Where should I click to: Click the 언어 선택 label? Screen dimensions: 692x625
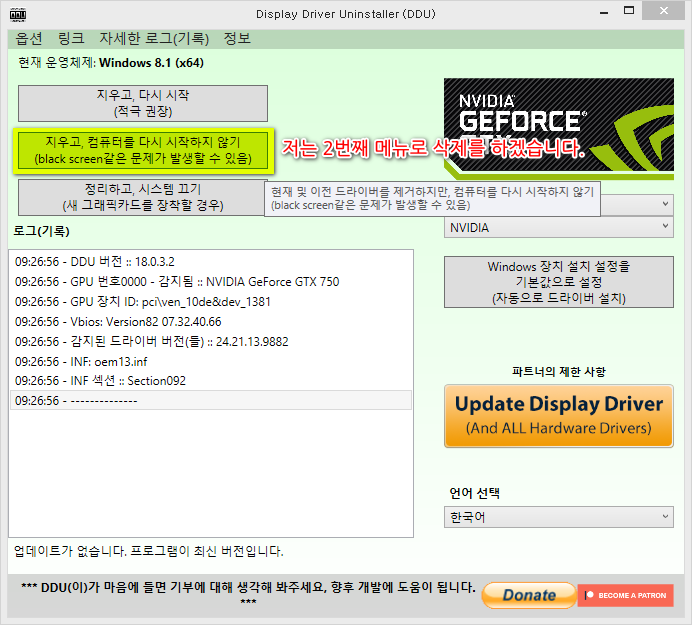474,493
